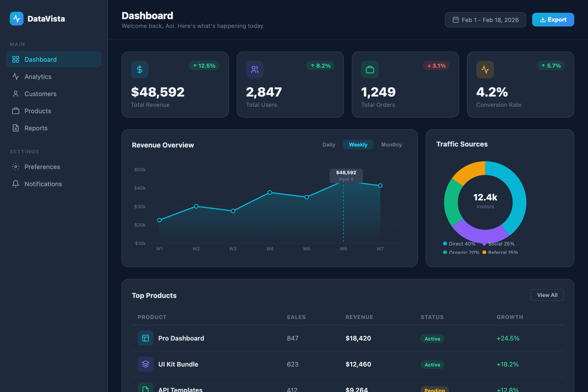This screenshot has height=392, width=588.
Task: Click the DataVista logo icon
Action: pos(16,19)
